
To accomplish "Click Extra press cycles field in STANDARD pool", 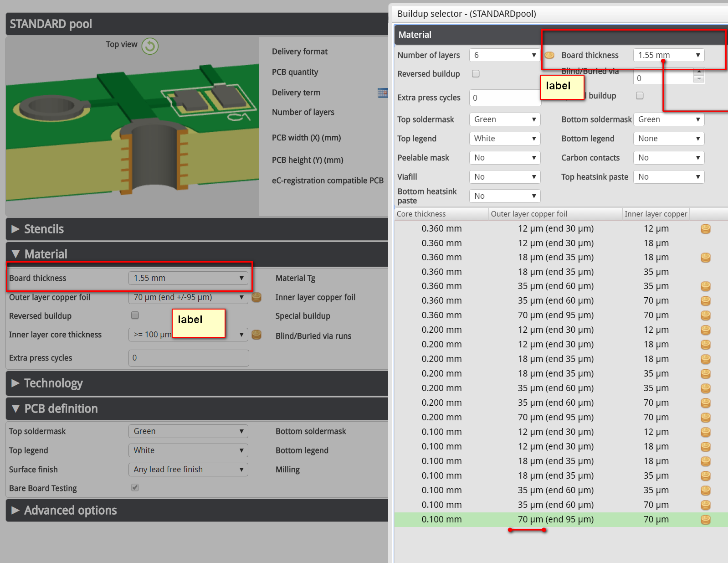I will (x=189, y=358).
